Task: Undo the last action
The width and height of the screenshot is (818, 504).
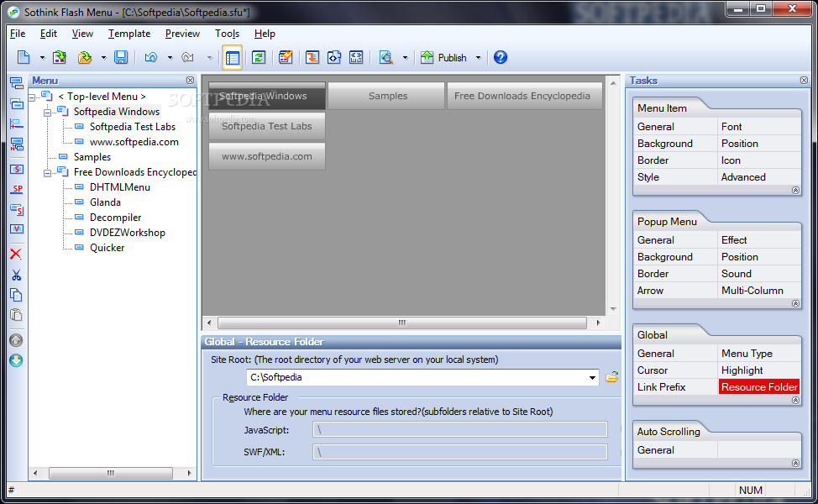Action: coord(151,57)
